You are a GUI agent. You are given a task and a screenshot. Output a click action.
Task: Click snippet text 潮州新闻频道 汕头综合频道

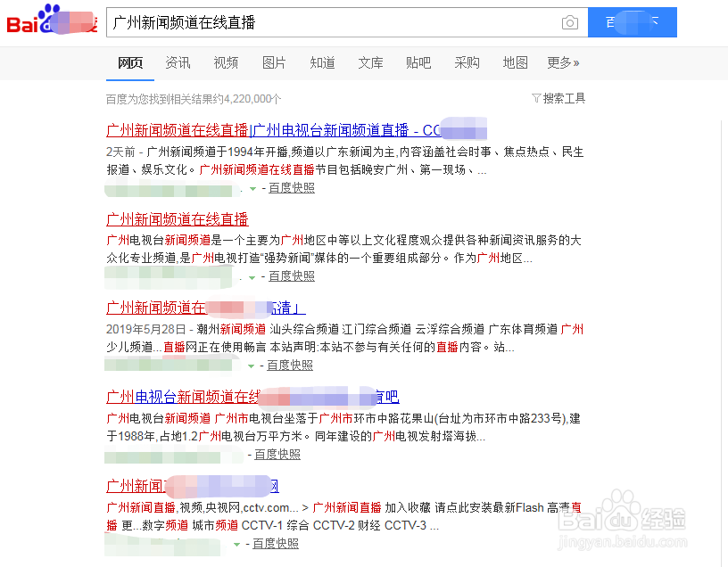[x=344, y=338]
